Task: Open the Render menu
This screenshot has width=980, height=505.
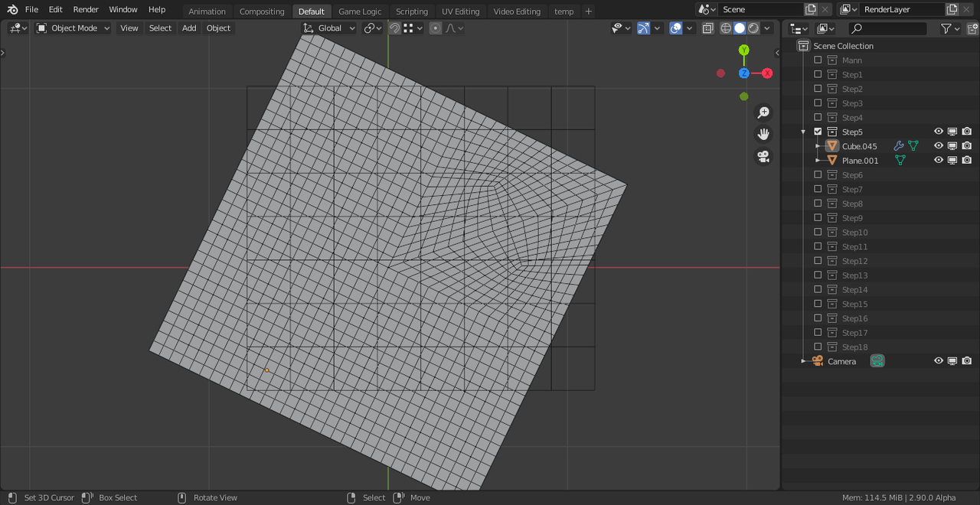Action: [x=86, y=9]
